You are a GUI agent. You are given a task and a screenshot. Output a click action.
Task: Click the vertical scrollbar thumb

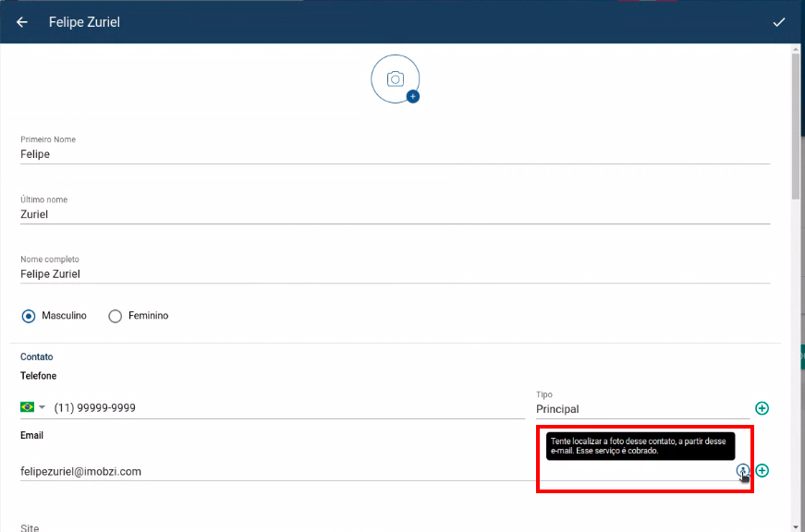click(x=796, y=126)
